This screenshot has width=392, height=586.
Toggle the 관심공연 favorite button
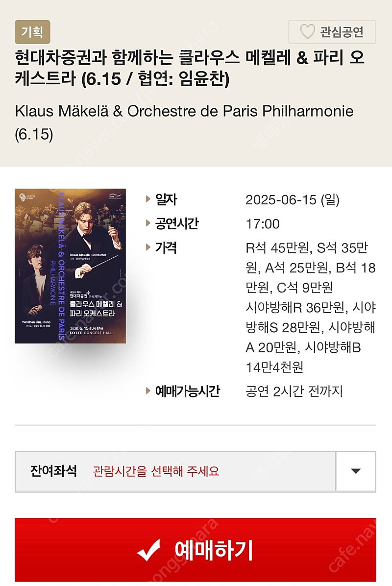point(332,32)
